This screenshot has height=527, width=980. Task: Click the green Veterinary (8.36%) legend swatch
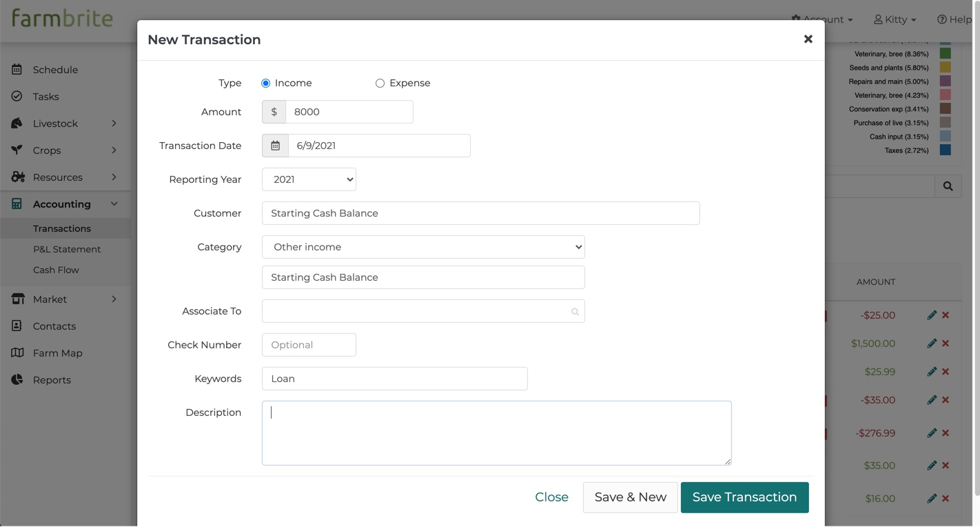tap(946, 54)
